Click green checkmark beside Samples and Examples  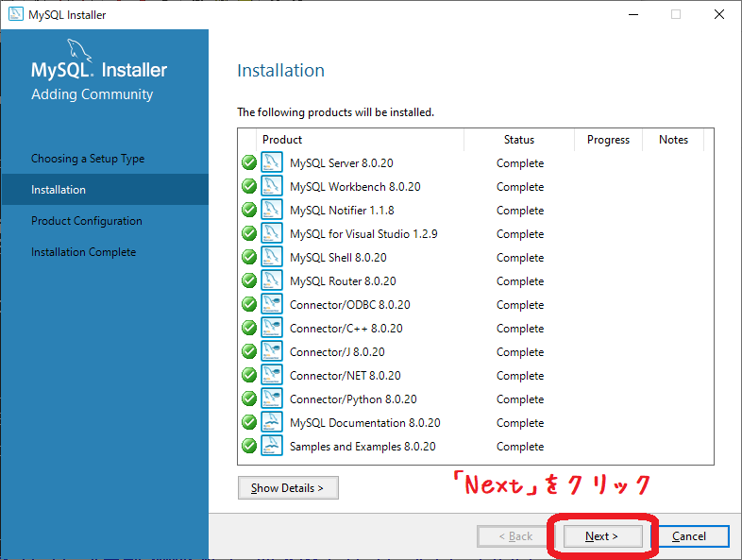coord(249,446)
